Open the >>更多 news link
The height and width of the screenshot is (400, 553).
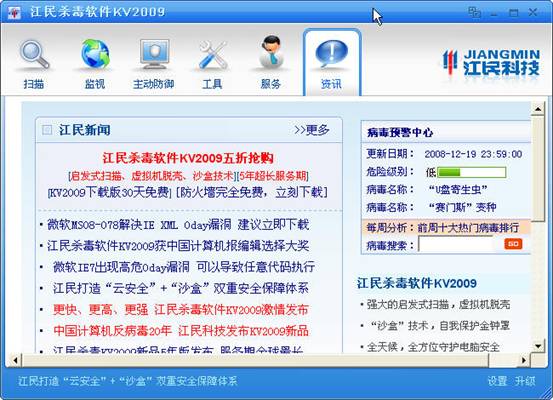[311, 130]
